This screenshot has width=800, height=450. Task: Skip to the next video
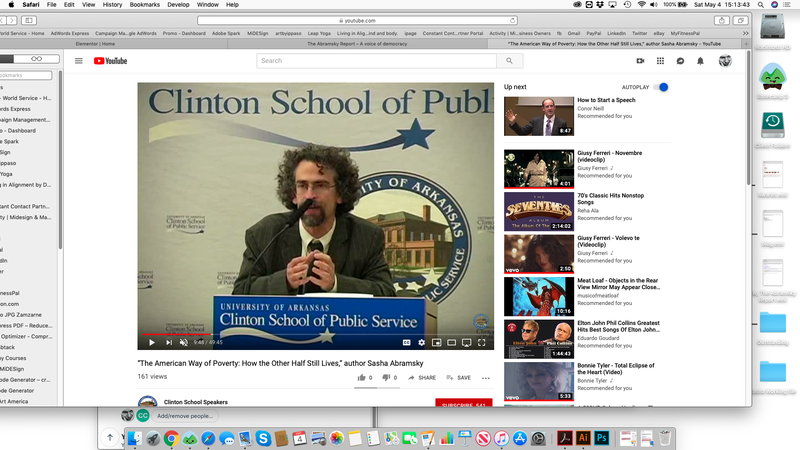(x=169, y=342)
